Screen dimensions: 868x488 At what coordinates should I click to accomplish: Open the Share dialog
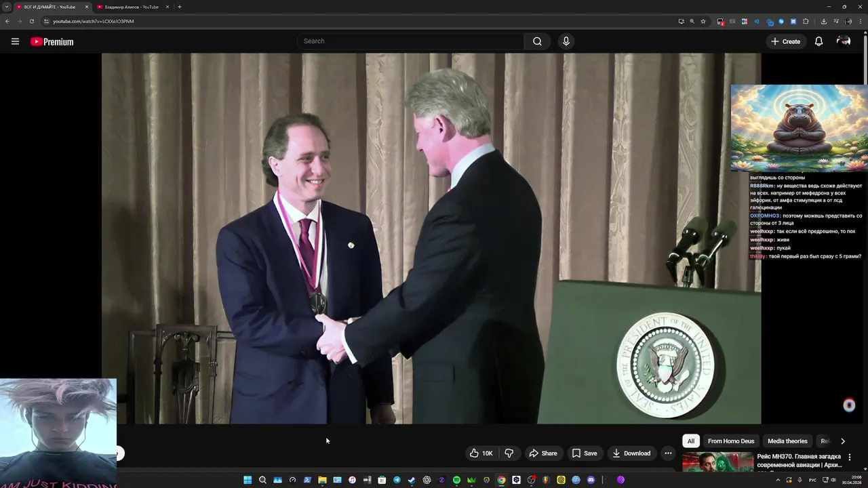(543, 453)
